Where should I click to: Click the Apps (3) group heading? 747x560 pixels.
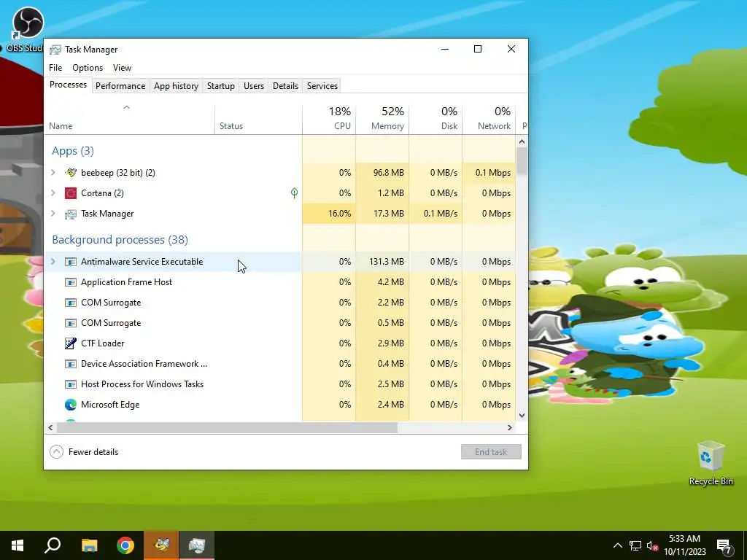(73, 151)
